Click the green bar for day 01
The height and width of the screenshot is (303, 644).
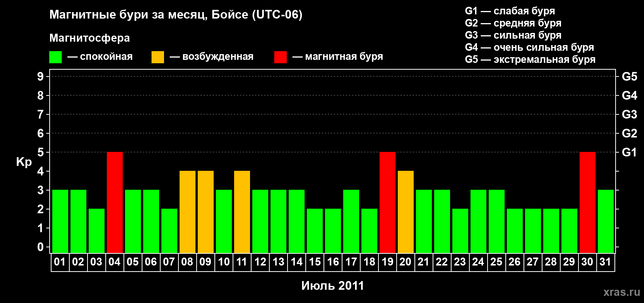coord(60,222)
